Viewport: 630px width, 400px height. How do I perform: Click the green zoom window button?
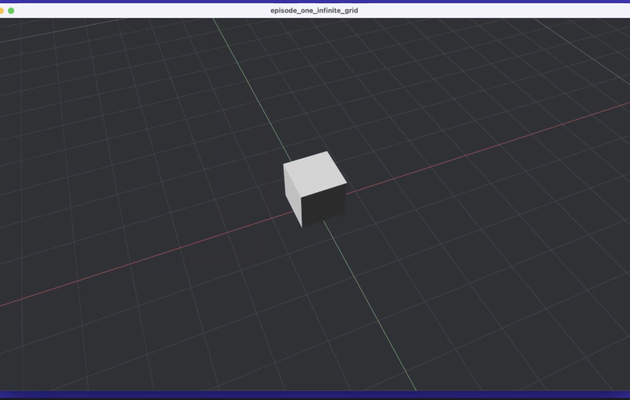[11, 11]
